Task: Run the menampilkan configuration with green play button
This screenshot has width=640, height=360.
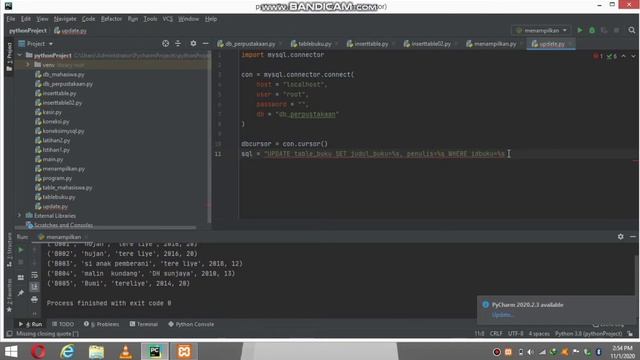Action: point(580,30)
